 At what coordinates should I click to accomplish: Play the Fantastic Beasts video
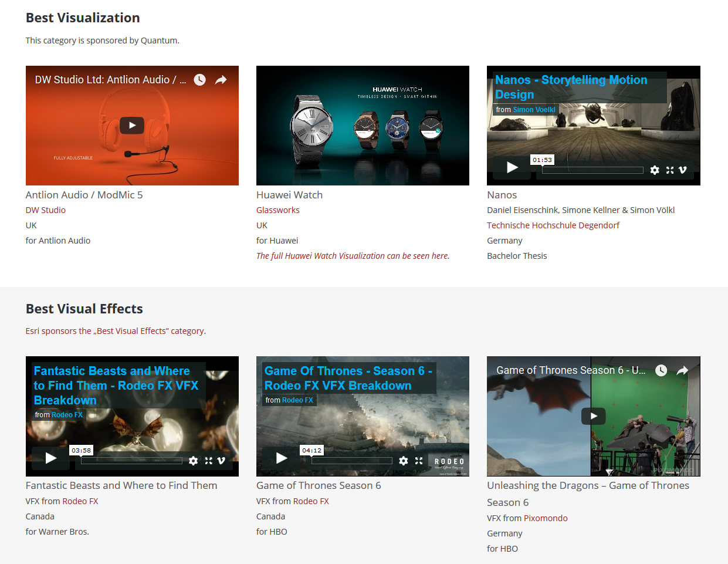[51, 458]
